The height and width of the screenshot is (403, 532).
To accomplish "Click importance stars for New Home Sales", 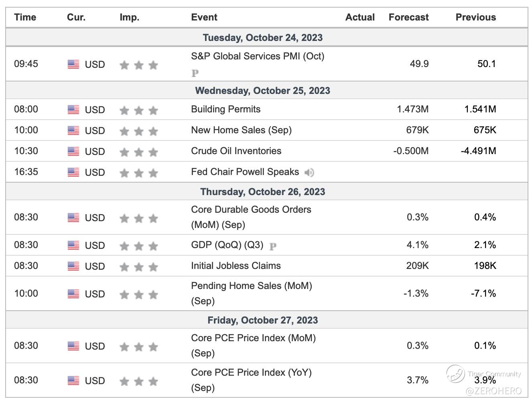I will 138,131.
